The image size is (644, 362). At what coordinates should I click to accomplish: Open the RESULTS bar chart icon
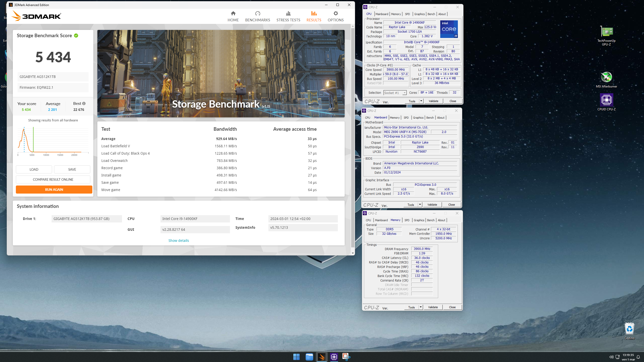point(314,13)
